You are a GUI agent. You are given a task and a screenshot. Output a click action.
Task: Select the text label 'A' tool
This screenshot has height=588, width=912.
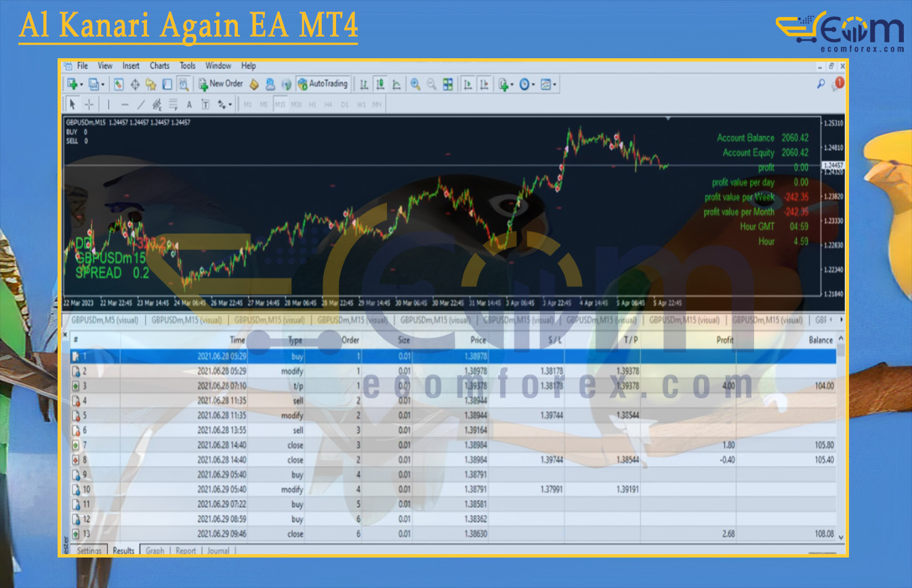coord(189,104)
